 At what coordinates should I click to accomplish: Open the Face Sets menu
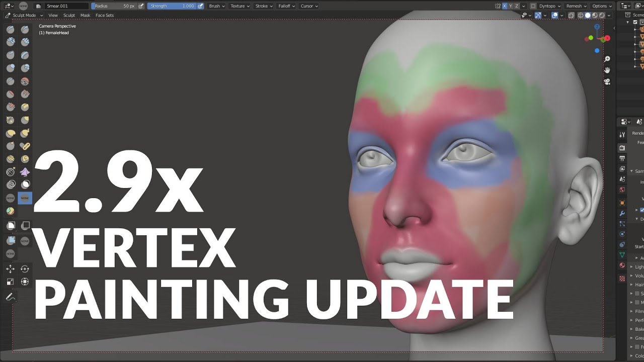[x=105, y=16]
